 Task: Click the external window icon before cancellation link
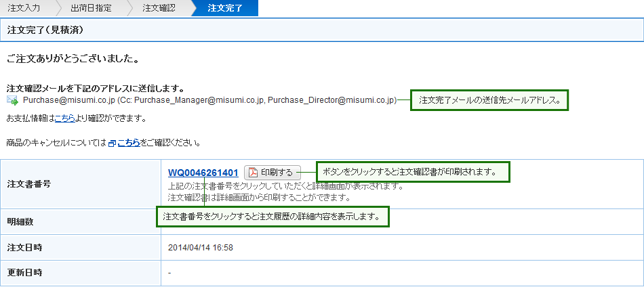112,143
